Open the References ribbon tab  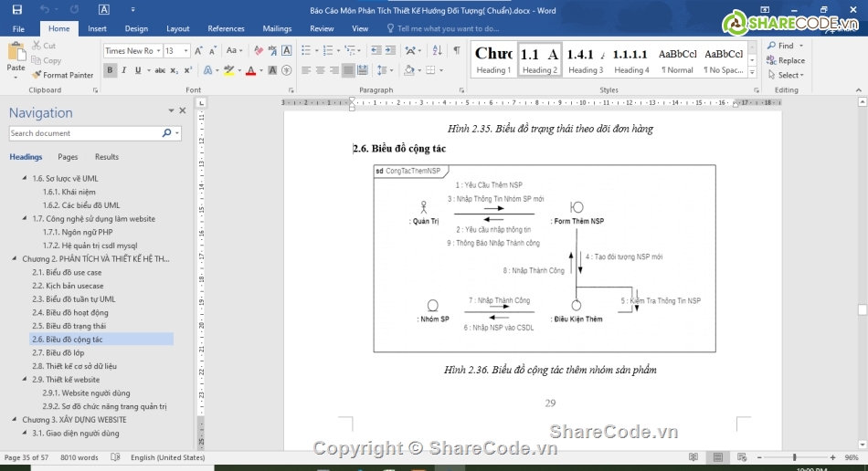tap(226, 28)
